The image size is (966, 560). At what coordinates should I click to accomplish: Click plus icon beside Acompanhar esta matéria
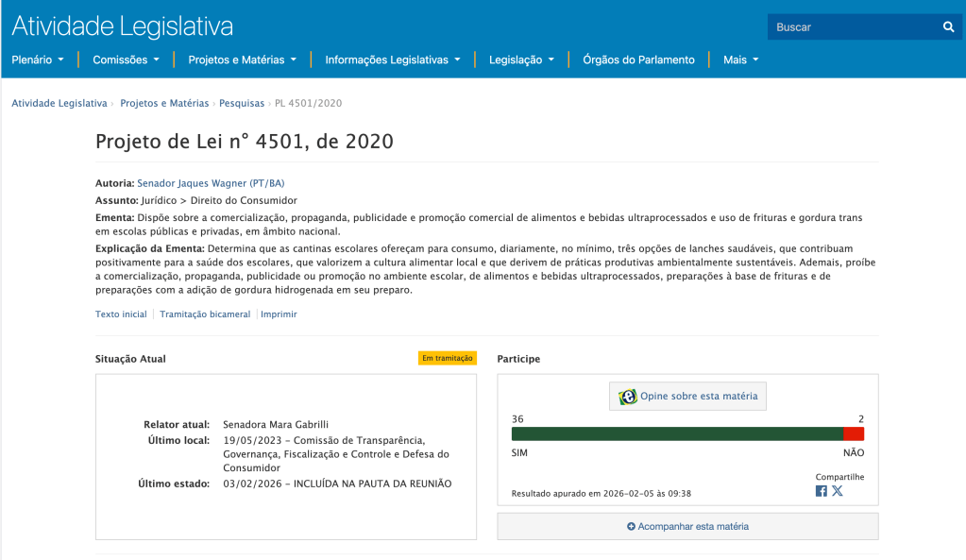pyautogui.click(x=631, y=526)
